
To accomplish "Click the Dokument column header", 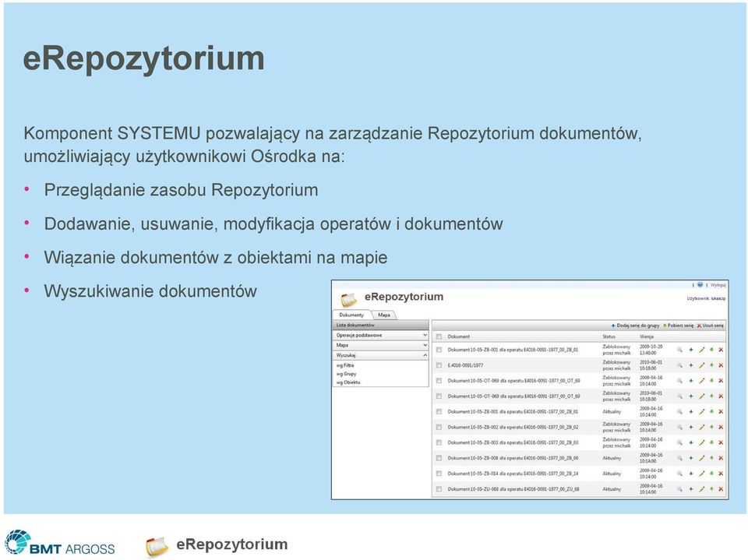I will point(458,336).
